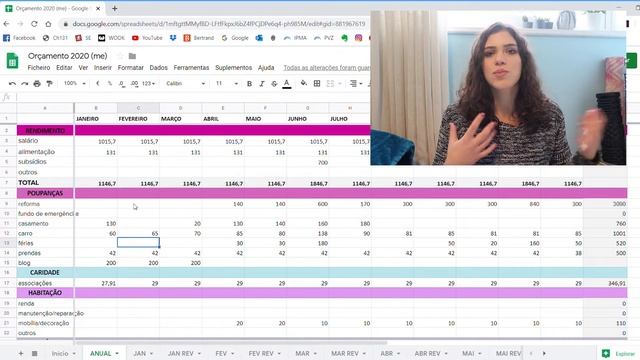Go back with browser back arrow
The image size is (640, 360).
click(7, 24)
